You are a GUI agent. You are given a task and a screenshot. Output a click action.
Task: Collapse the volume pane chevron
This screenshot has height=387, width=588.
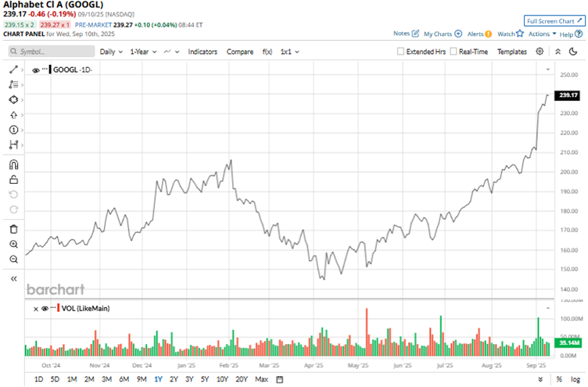[548, 308]
